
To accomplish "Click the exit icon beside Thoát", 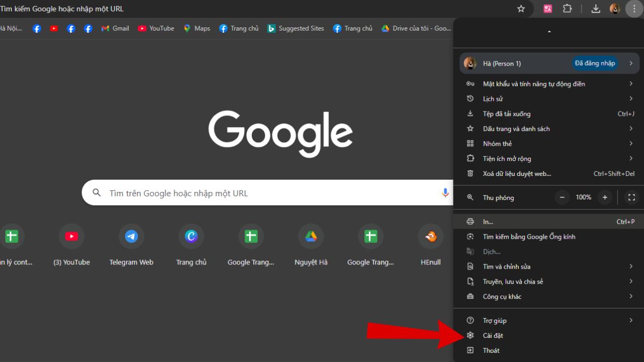I will pyautogui.click(x=470, y=350).
